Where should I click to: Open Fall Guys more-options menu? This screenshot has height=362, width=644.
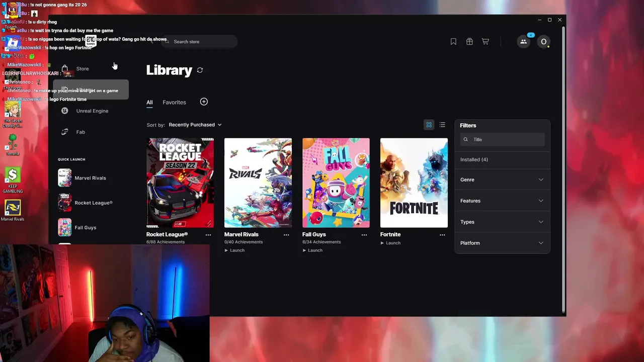coord(364,235)
